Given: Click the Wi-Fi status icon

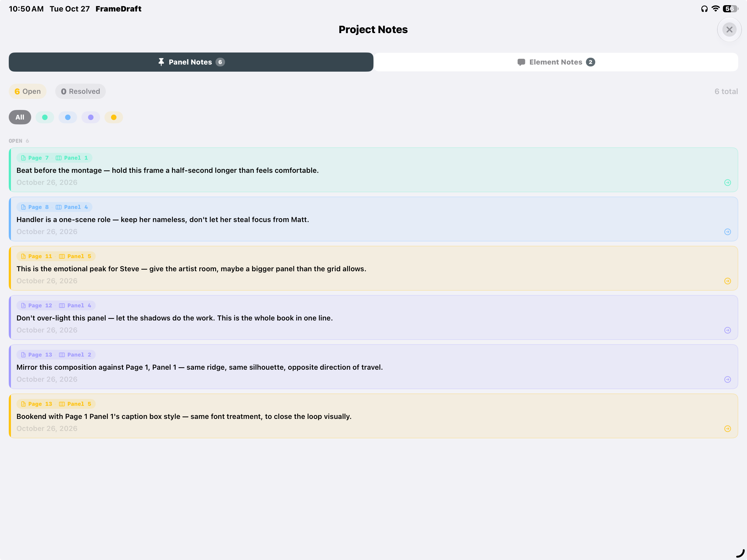Looking at the screenshot, I should click(715, 9).
